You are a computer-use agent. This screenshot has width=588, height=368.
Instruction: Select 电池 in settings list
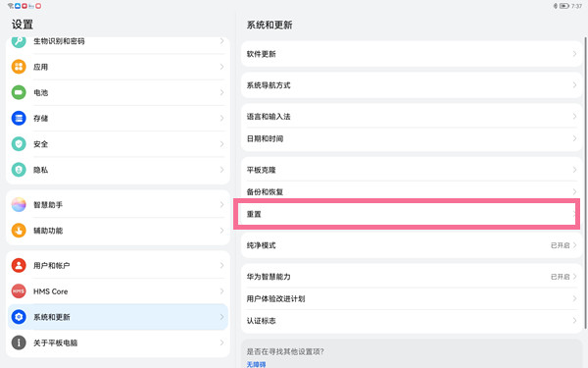118,92
